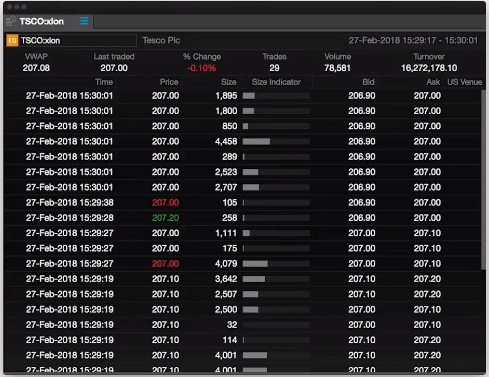489x377 pixels.
Task: Select the trade row with size 2,707
Action: coord(242,187)
